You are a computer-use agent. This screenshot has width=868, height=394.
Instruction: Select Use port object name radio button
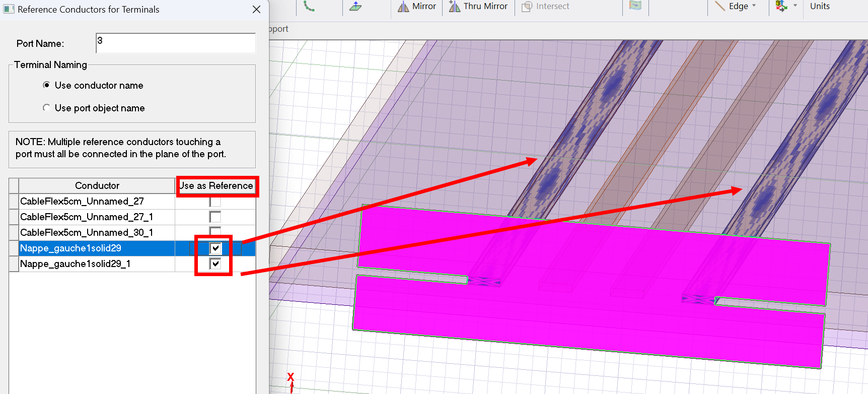(46, 108)
